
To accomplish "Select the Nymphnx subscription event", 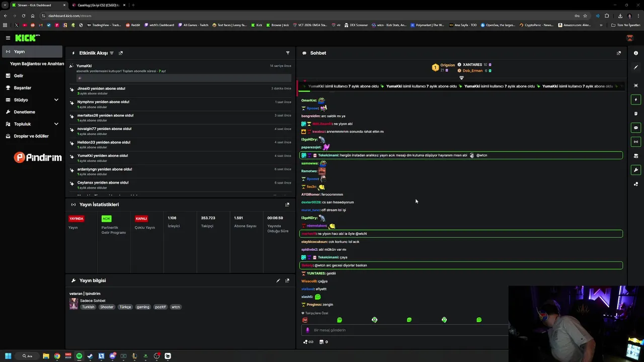I will (x=180, y=104).
